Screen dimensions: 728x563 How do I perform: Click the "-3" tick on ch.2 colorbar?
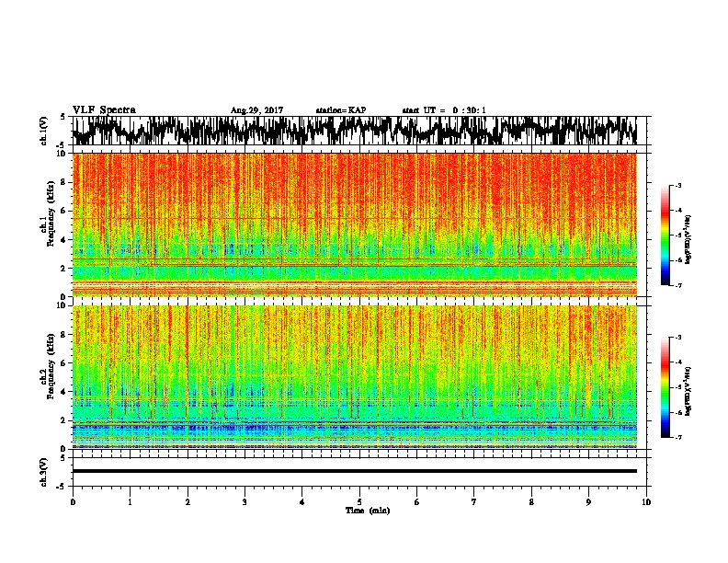click(x=678, y=338)
